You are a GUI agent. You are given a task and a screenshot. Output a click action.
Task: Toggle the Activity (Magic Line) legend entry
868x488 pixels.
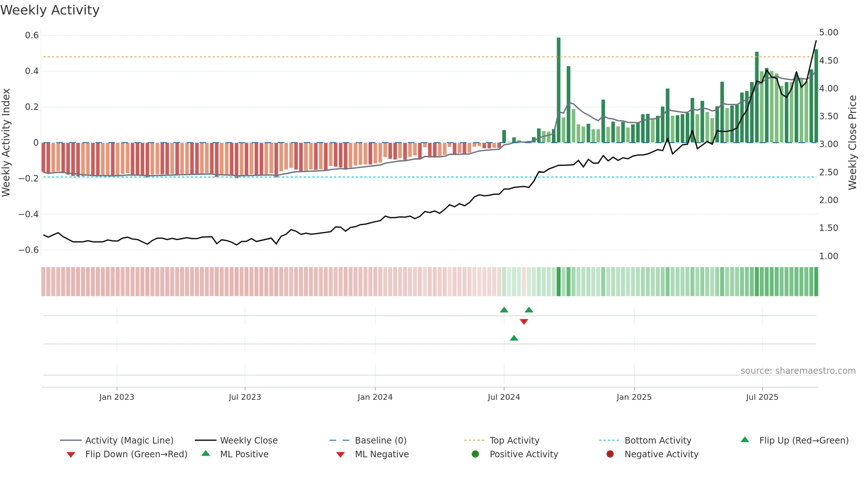tap(117, 440)
